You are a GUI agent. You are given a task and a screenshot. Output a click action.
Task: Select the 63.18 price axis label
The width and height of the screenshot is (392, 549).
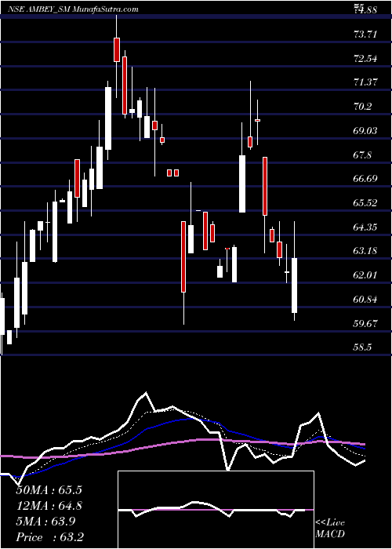tap(366, 251)
